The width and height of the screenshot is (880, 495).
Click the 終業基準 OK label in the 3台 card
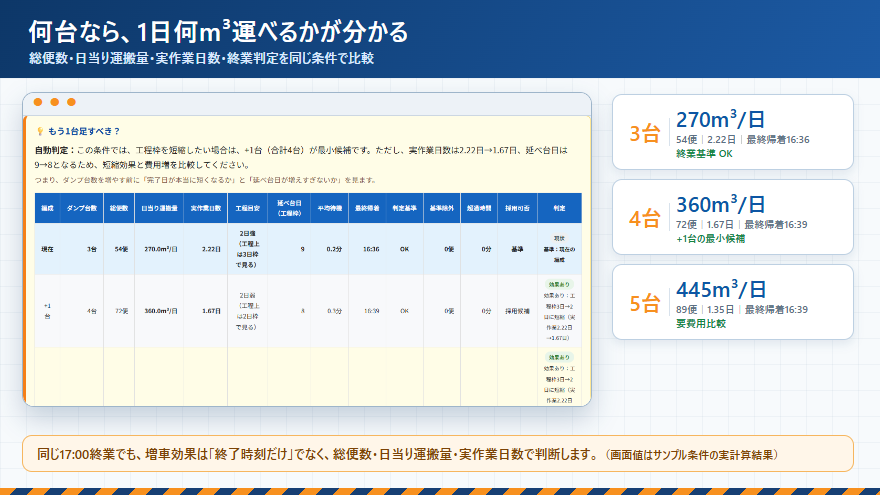(x=704, y=154)
